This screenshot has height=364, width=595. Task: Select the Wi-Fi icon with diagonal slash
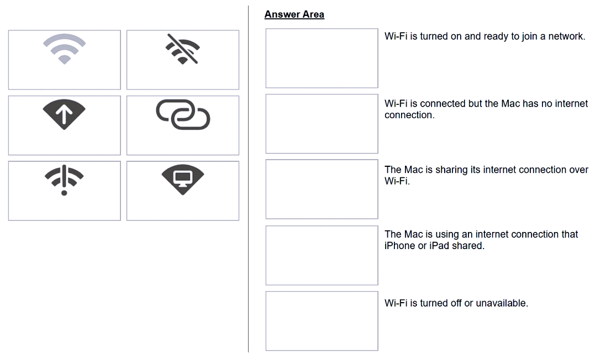coord(183,49)
